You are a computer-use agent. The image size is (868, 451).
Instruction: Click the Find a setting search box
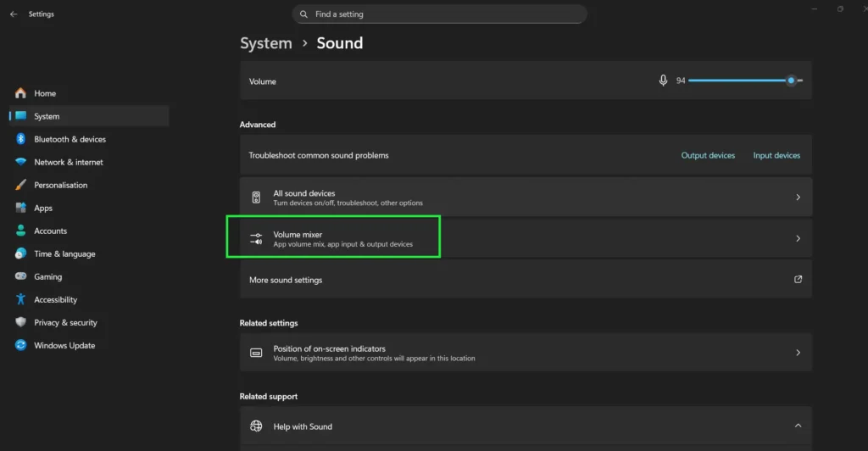click(440, 14)
